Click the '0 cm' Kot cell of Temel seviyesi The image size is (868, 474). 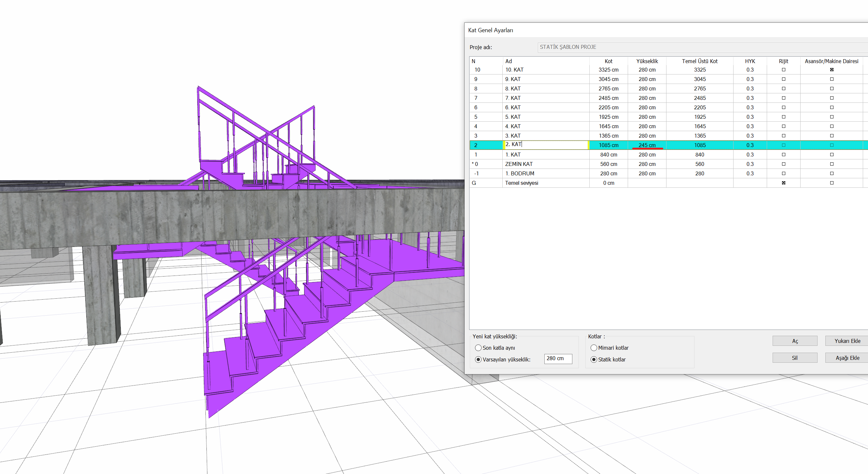pyautogui.click(x=608, y=183)
